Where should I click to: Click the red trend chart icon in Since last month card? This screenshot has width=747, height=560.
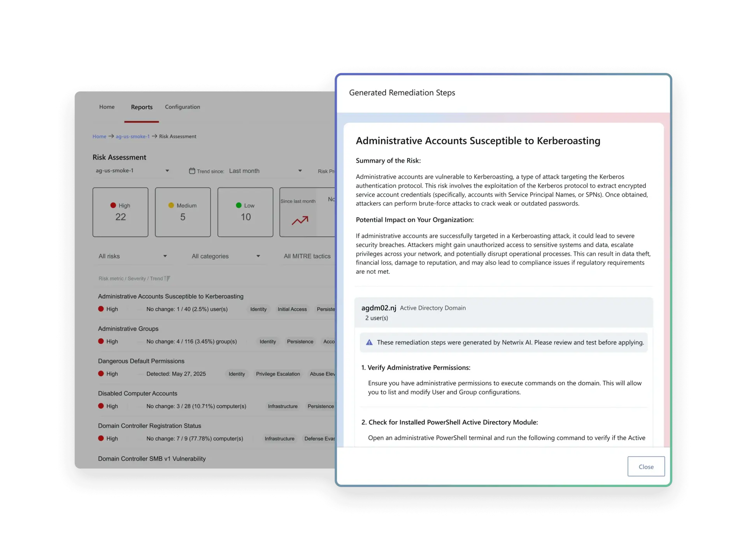(x=299, y=220)
